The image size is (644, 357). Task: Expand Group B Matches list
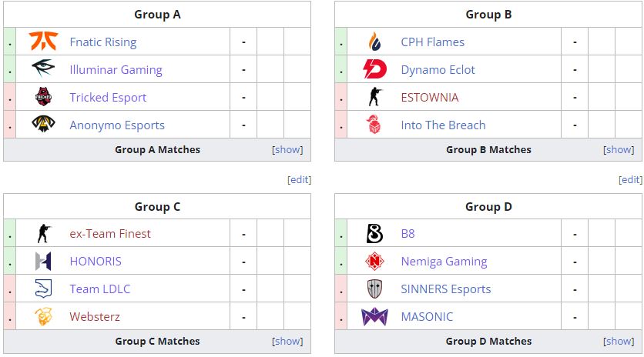[619, 150]
